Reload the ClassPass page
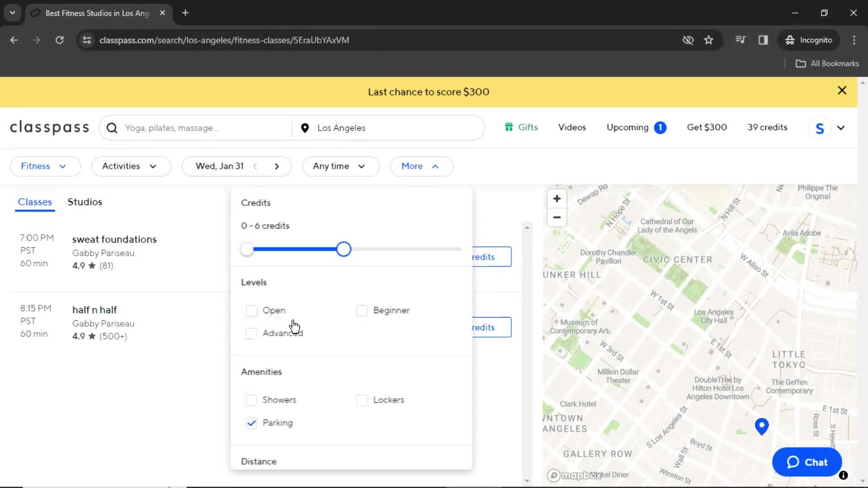Image resolution: width=868 pixels, height=488 pixels. tap(59, 40)
